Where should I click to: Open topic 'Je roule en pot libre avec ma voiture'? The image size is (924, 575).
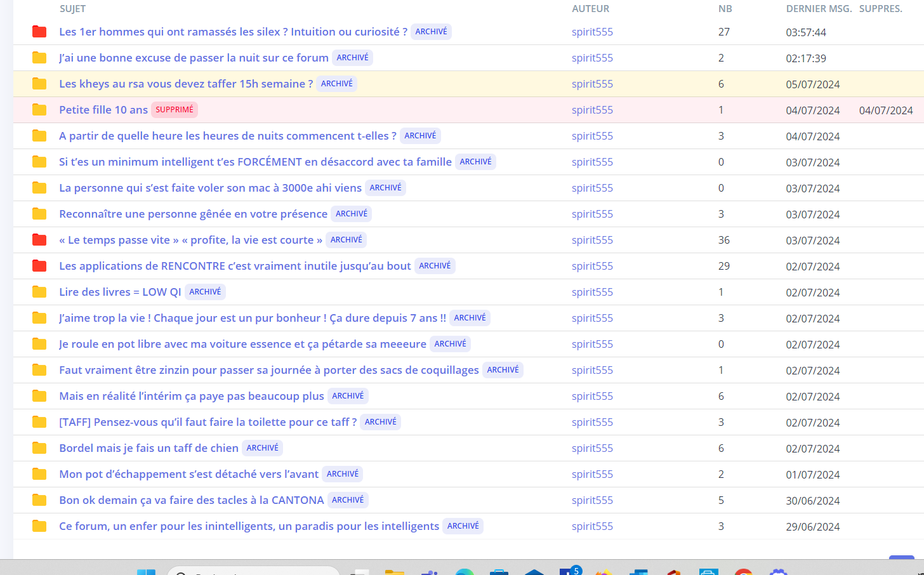pos(242,344)
